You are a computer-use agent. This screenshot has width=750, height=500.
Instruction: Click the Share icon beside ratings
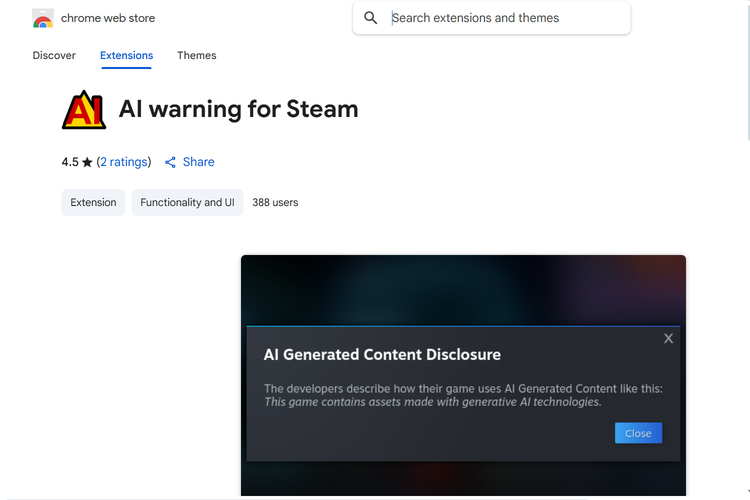170,162
